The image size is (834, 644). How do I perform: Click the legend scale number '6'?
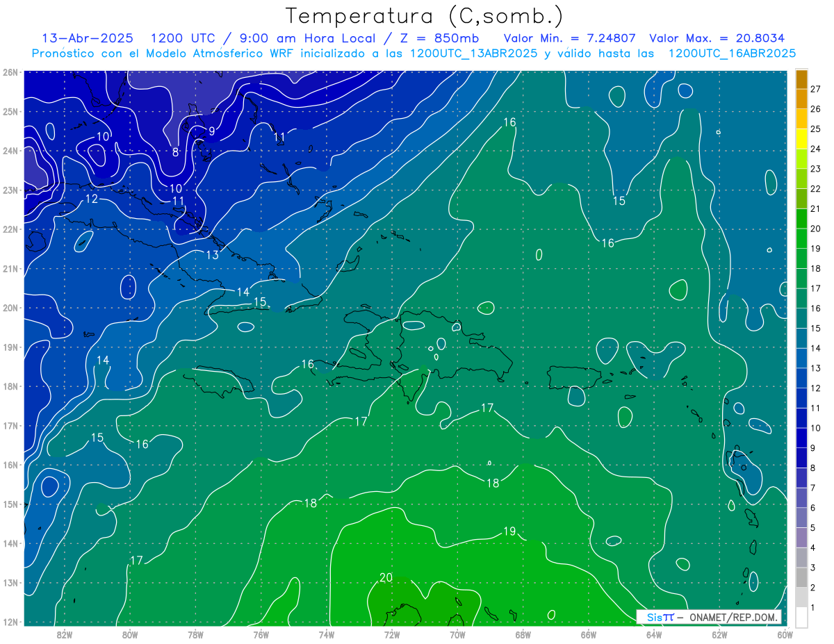(x=813, y=508)
